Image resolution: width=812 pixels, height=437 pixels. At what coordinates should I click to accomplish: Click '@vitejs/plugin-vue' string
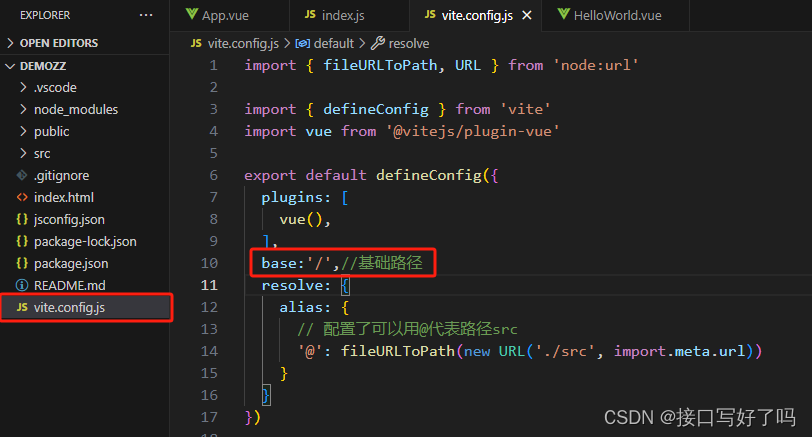pyautogui.click(x=472, y=132)
